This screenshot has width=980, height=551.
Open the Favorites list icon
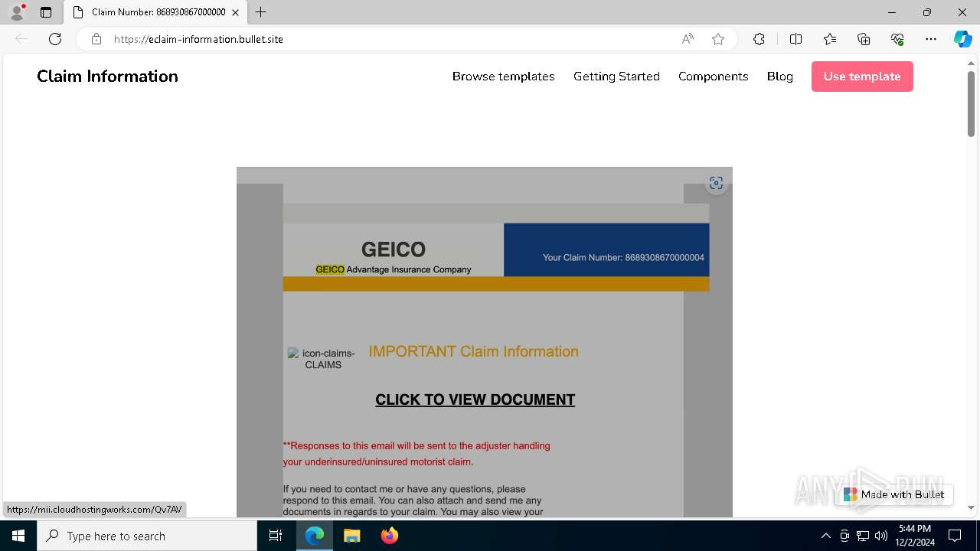[x=830, y=39]
